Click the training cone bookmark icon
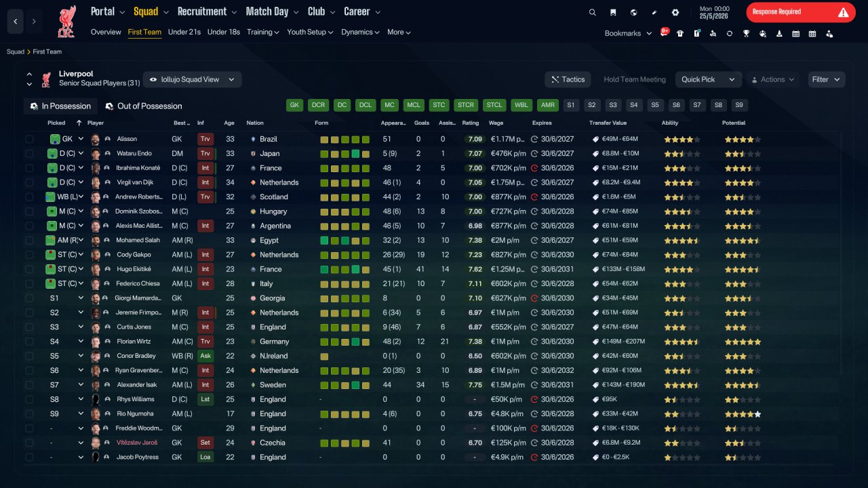Screen dimensions: 868x488 tap(779, 33)
